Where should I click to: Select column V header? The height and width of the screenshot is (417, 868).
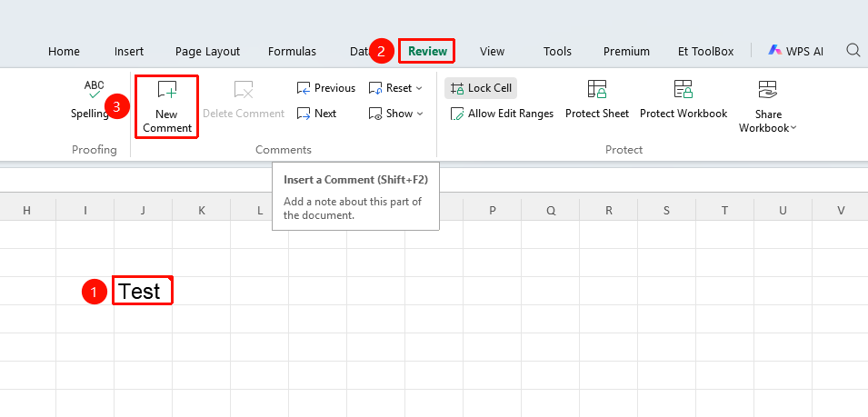pyautogui.click(x=841, y=210)
